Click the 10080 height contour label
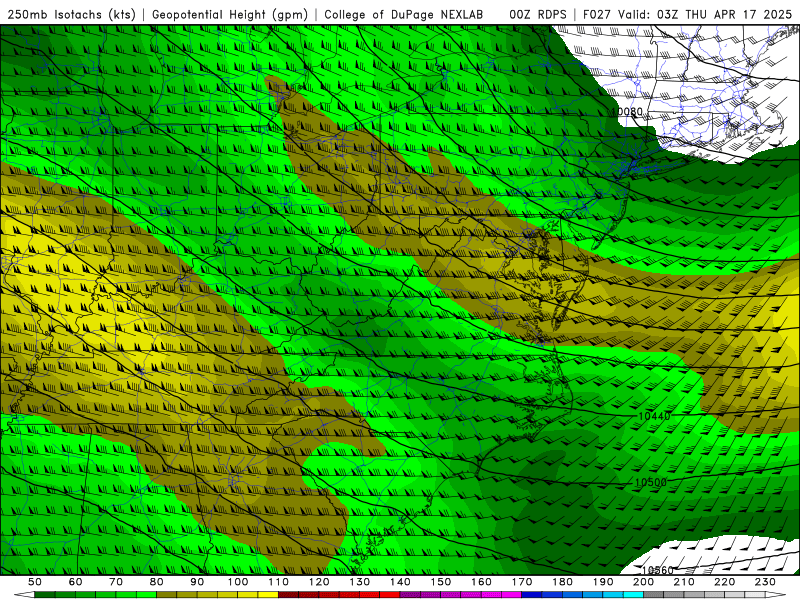This screenshot has width=800, height=600. tap(628, 111)
